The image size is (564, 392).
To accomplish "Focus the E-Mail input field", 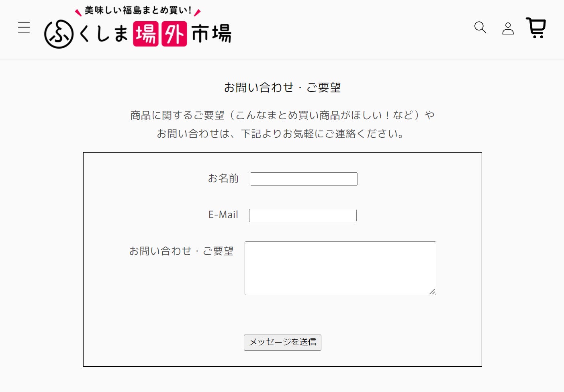I will (302, 216).
